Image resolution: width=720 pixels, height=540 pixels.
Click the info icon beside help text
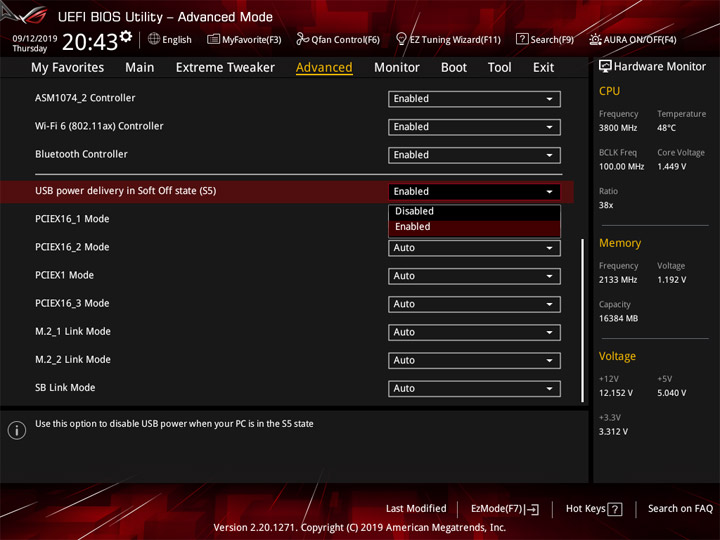click(x=17, y=430)
